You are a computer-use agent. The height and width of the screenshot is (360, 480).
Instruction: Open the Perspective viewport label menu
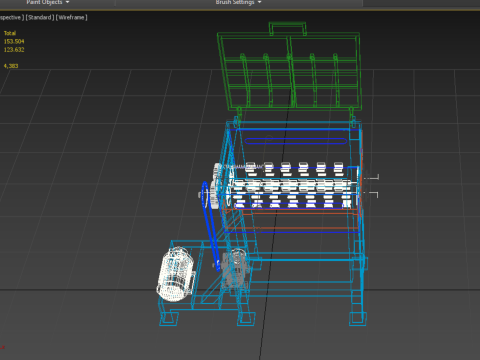click(12, 17)
